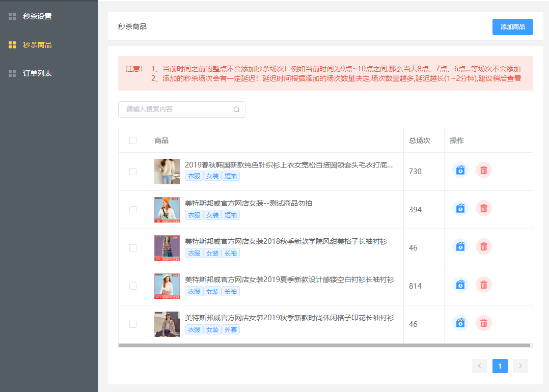Select page 1 in pagination
Screen dimensions: 549x392
pyautogui.click(x=500, y=366)
